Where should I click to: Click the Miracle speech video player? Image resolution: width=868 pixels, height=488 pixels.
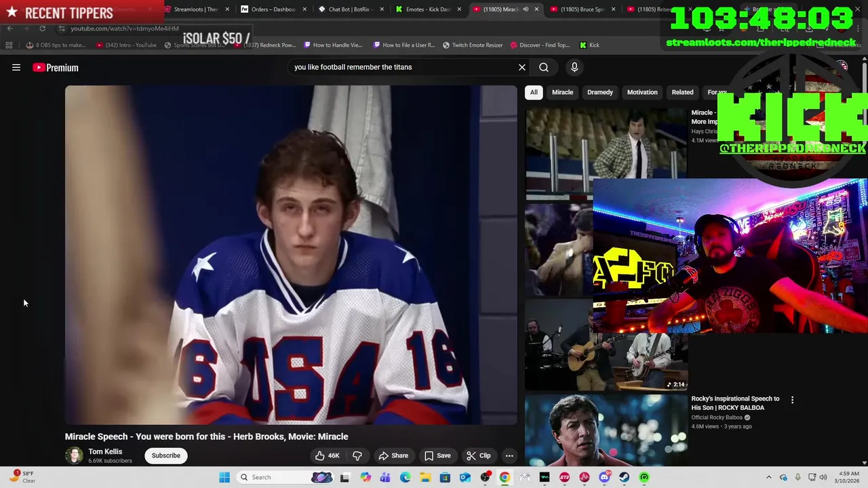(x=291, y=255)
